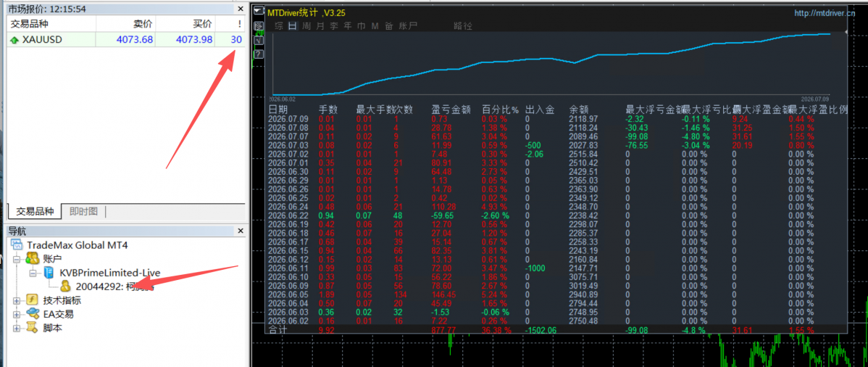Screen dimensions: 868x367
Task: Click the XAUUSD green up-arrow icon
Action: pos(14,40)
